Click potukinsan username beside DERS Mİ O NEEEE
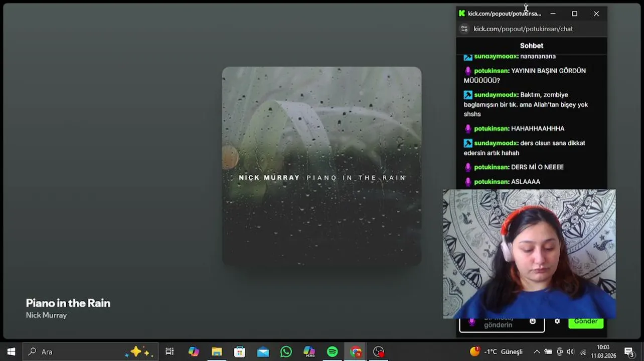 492,167
